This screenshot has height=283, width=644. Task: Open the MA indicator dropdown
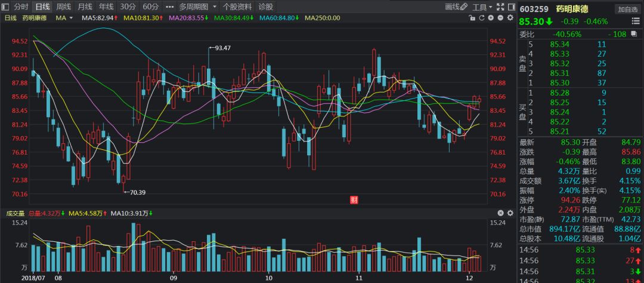(64, 18)
